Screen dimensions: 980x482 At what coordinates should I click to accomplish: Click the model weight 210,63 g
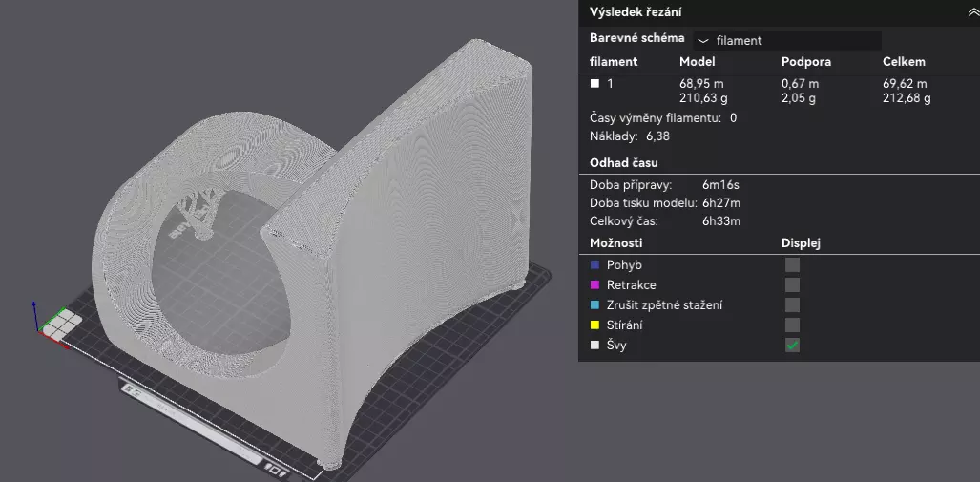pos(703,98)
